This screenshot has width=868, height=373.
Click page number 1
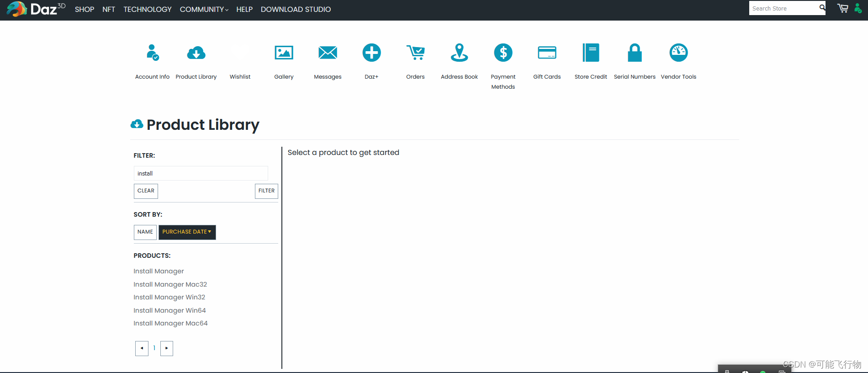[x=154, y=348]
